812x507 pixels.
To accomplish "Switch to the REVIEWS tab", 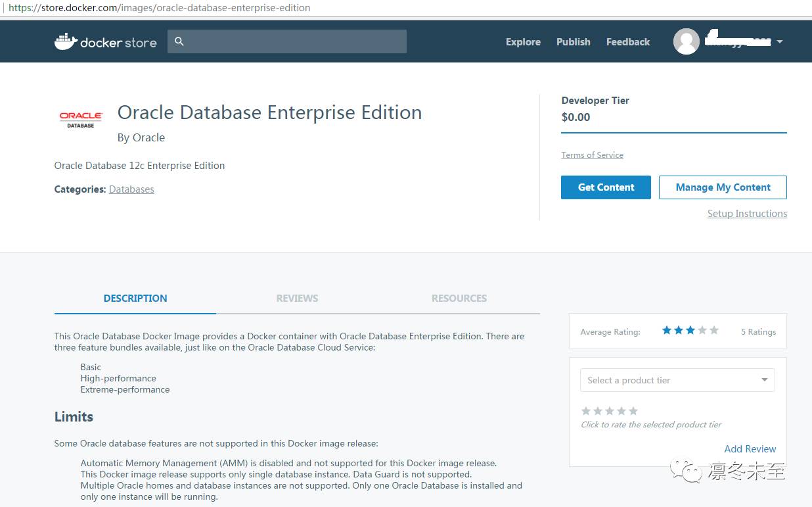I will tap(297, 298).
